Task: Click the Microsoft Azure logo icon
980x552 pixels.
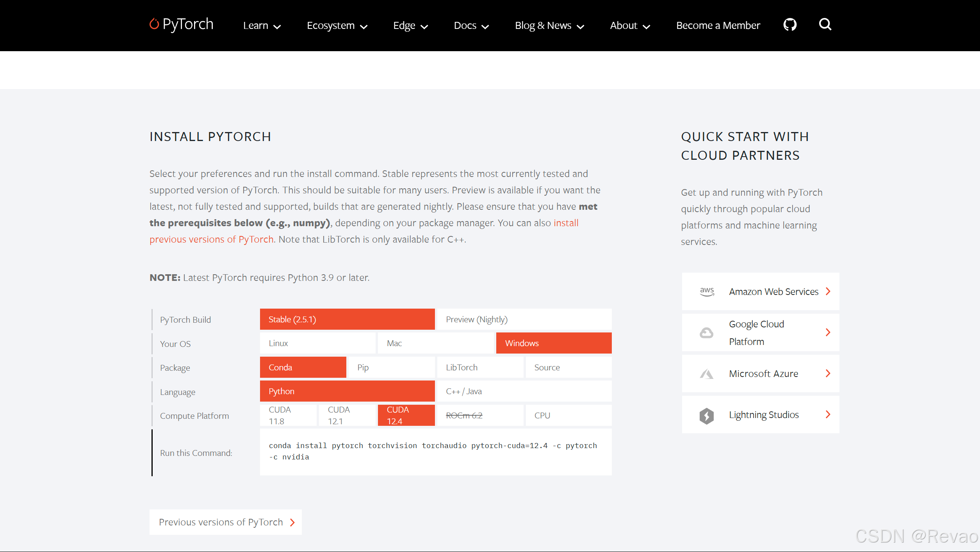Action: (706, 374)
